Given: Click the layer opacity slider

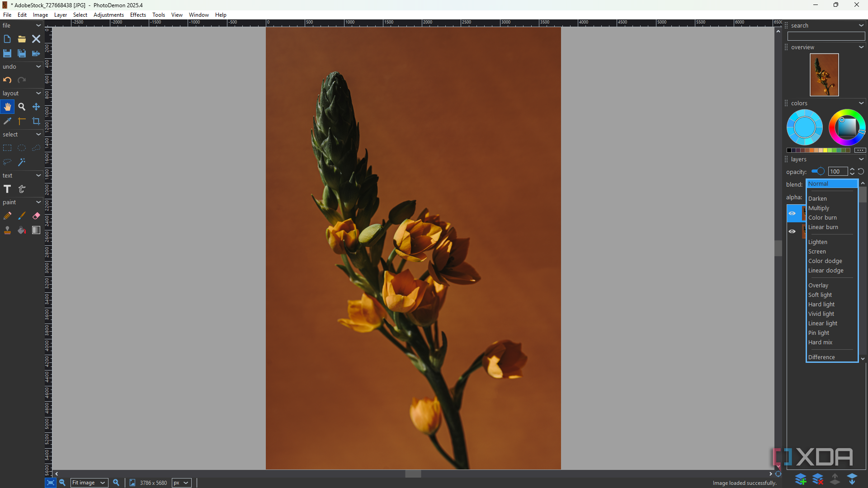Looking at the screenshot, I should pos(818,171).
